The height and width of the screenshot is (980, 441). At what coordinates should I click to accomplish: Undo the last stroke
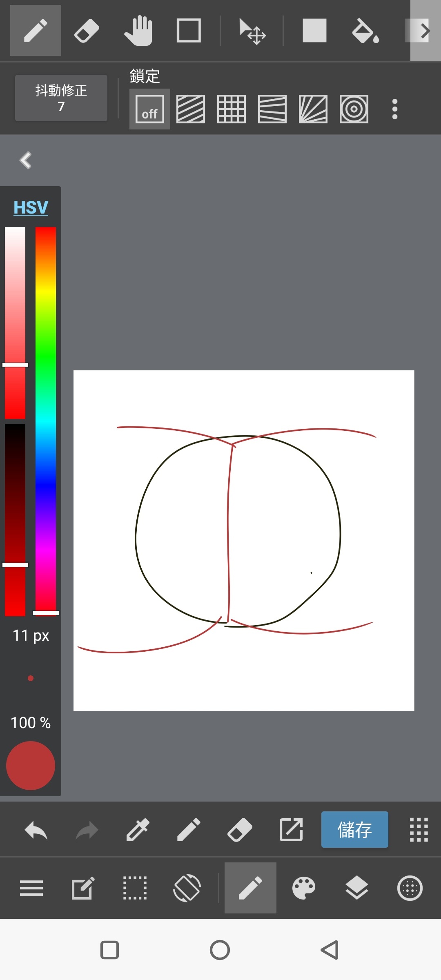36,830
